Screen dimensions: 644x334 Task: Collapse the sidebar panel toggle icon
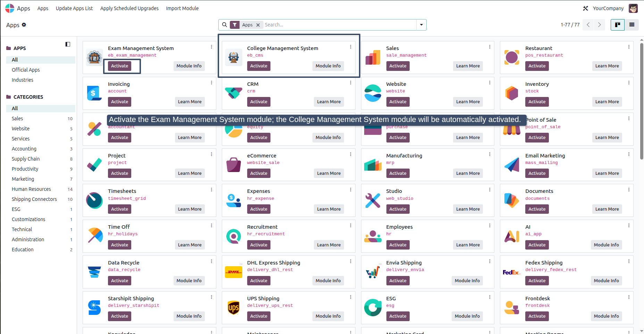point(68,44)
